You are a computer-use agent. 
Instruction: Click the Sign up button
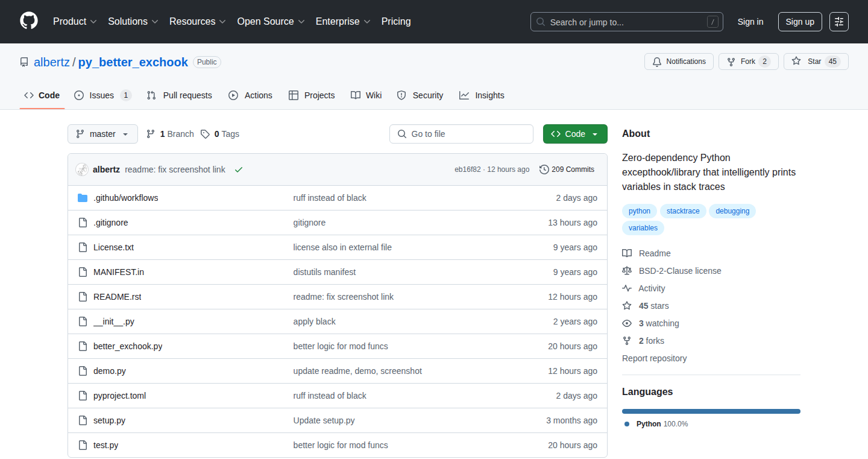(x=800, y=22)
